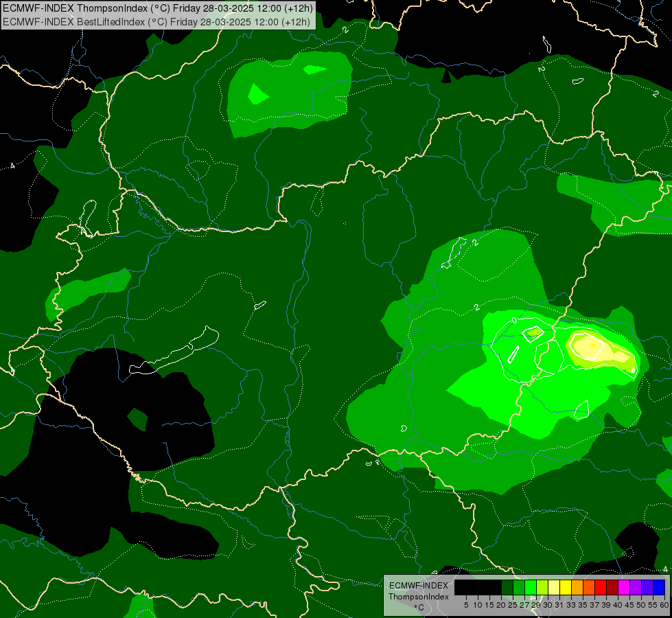Screen dimensions: 672x618
Task: Click the ThompsonIndex label in the legend
Action: coord(419,597)
